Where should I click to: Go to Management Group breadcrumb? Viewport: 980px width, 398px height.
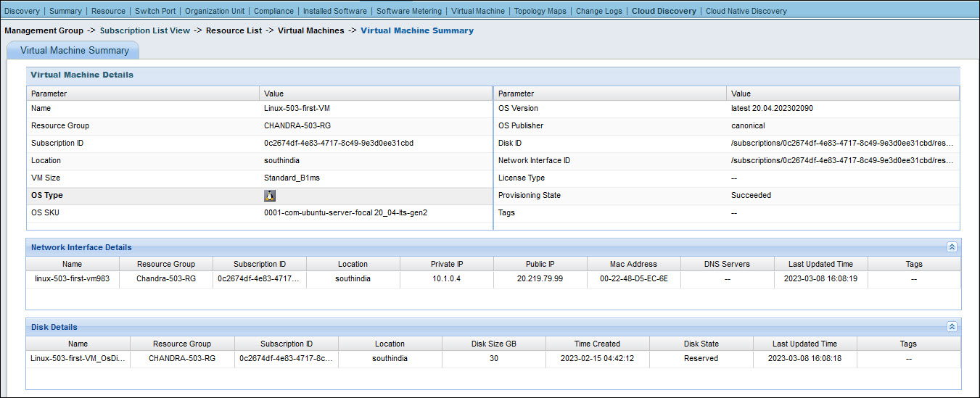pyautogui.click(x=44, y=30)
